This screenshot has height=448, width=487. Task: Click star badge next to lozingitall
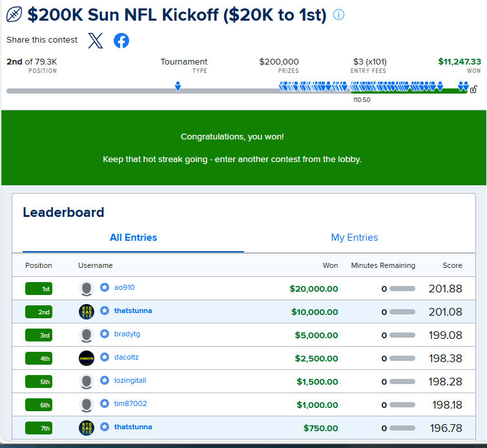tap(105, 380)
